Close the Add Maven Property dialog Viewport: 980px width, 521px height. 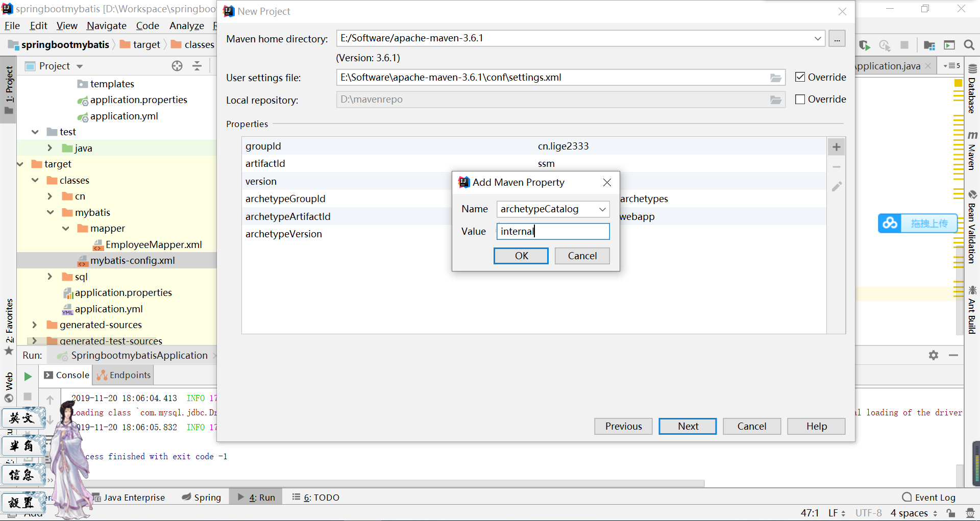607,183
